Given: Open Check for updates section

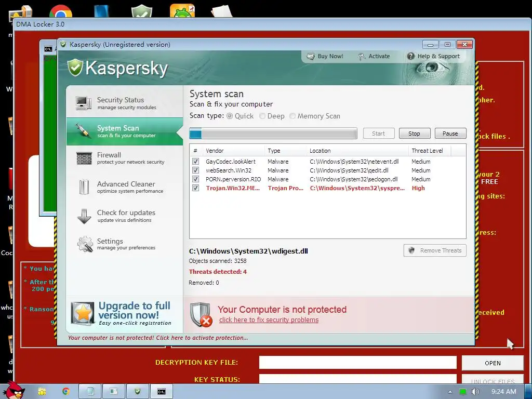Looking at the screenshot, I should [124, 216].
